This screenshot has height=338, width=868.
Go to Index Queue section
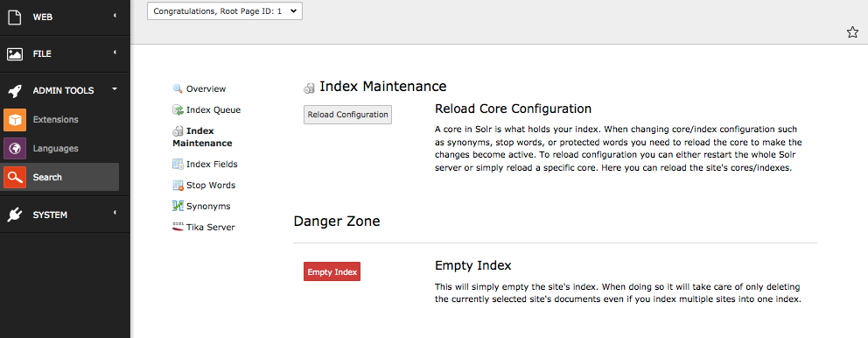point(213,109)
